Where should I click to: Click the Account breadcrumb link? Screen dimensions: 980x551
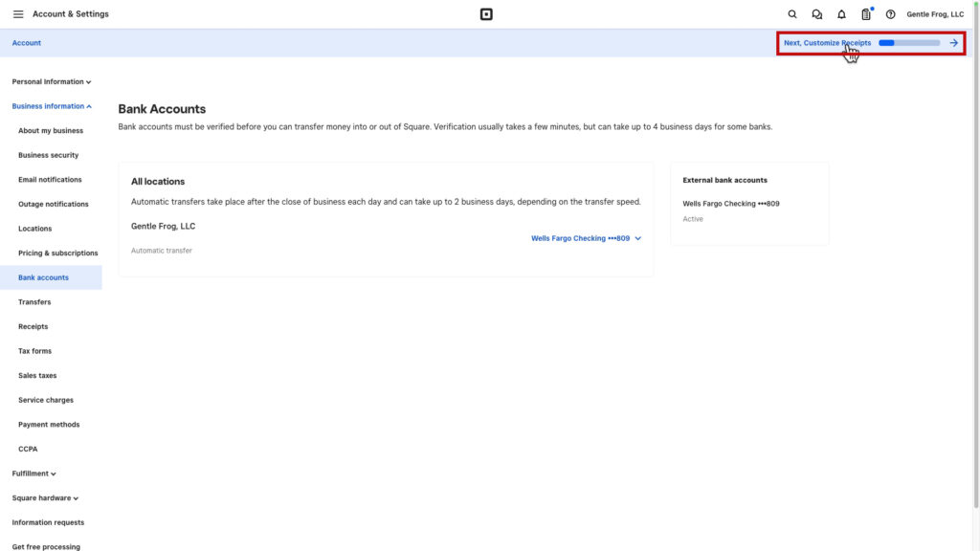pos(27,43)
